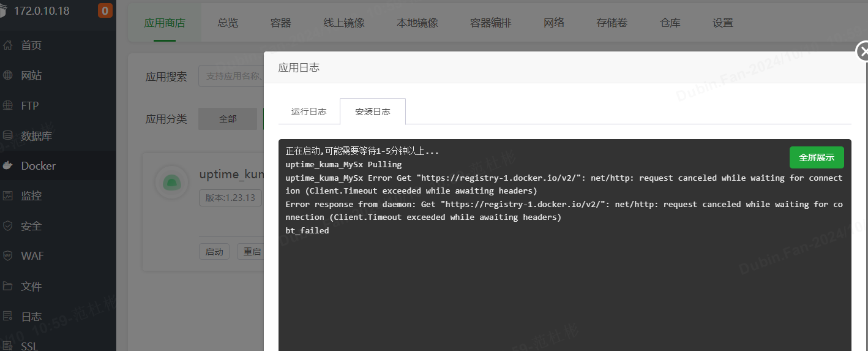Click the Home icon in the sidebar
This screenshot has height=351, width=868.
[x=8, y=45]
